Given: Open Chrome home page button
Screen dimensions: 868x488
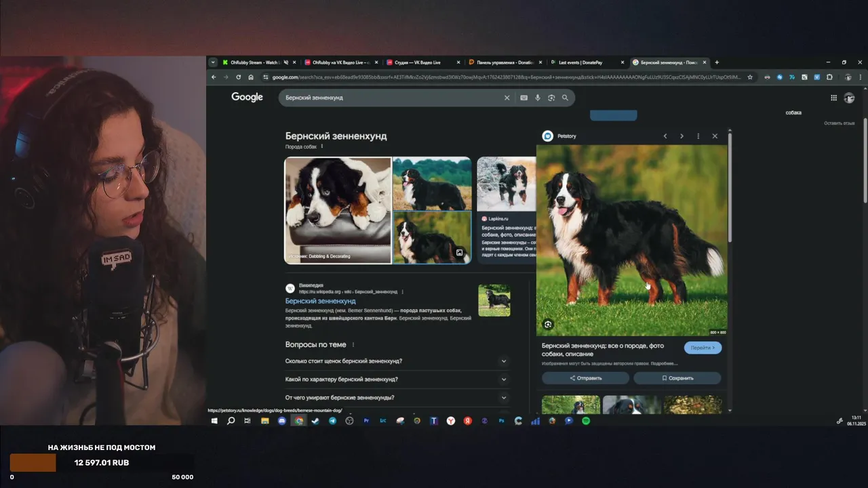Looking at the screenshot, I should (x=251, y=77).
